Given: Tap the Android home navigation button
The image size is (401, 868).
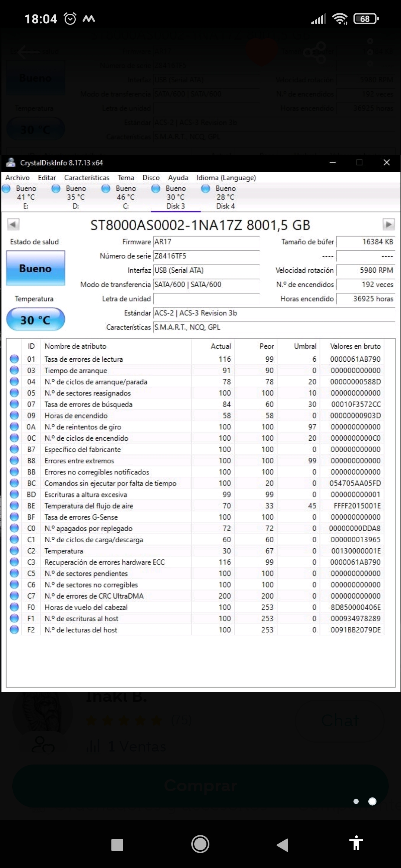Looking at the screenshot, I should click(x=200, y=844).
